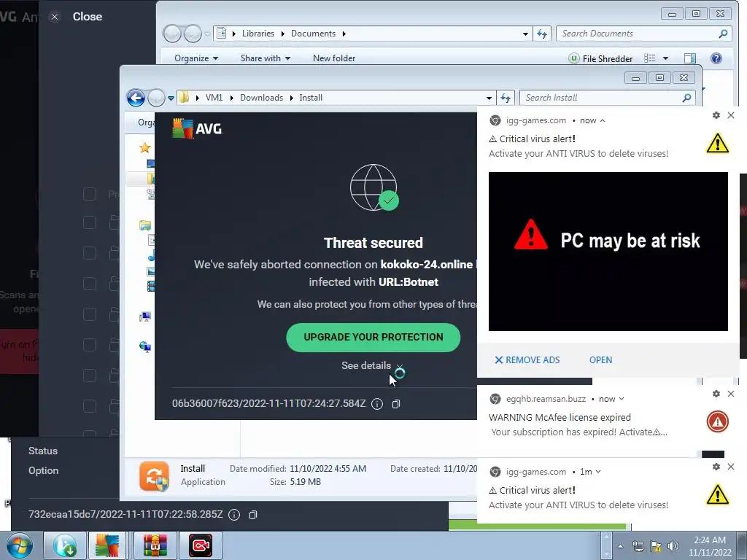Image resolution: width=747 pixels, height=560 pixels.
Task: Open settings gear of the egqhb.reamsan.buzz notification
Action: 716,394
